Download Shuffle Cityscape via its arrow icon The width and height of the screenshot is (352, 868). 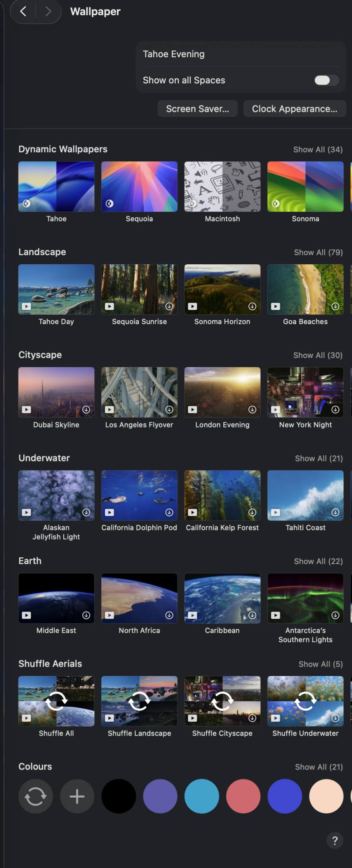pos(252,718)
